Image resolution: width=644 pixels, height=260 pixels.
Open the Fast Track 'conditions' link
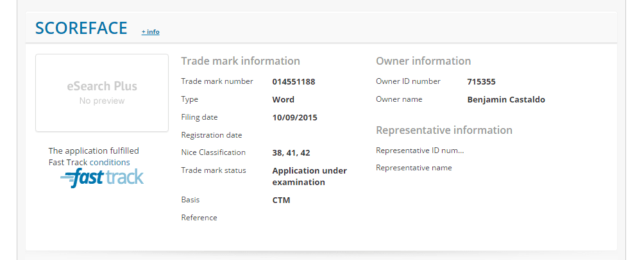110,163
